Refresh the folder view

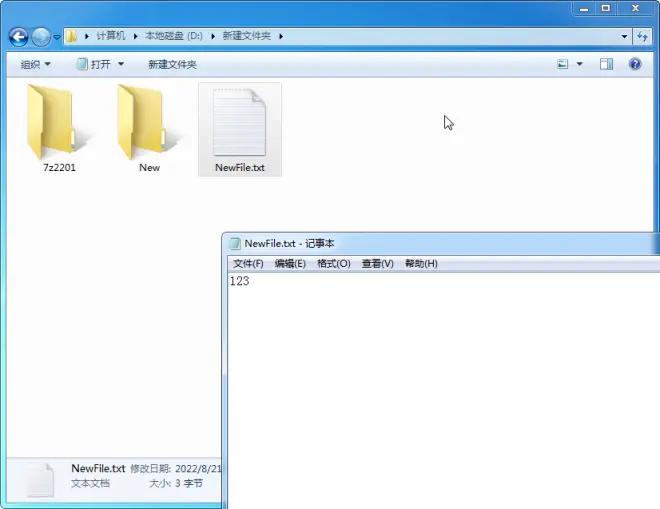[642, 37]
